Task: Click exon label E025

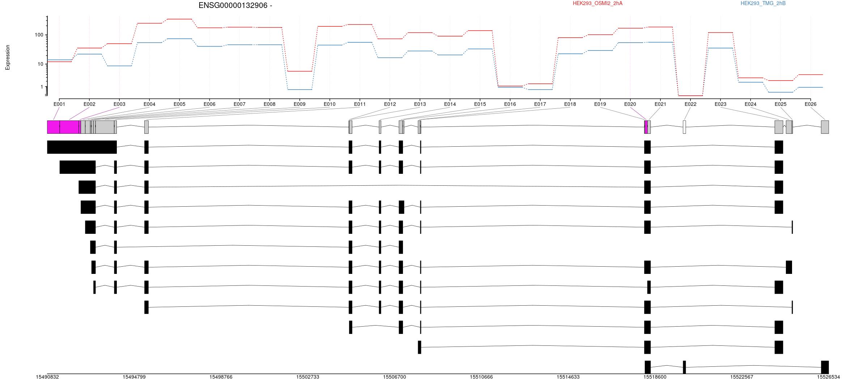Action: (x=780, y=104)
